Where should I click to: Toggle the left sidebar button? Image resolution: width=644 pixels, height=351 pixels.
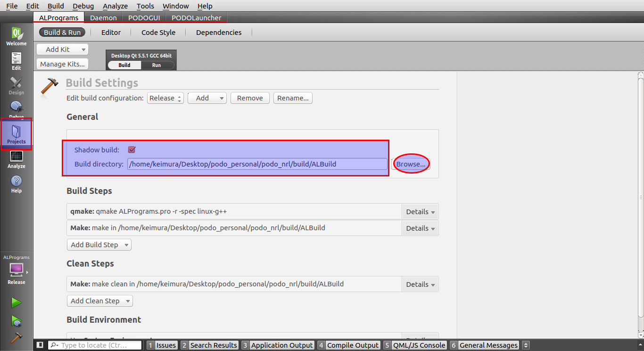pos(40,345)
